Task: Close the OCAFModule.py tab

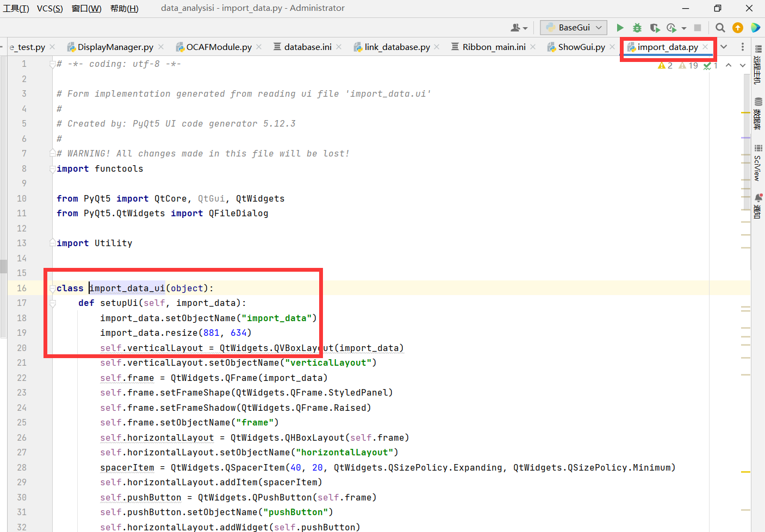Action: click(259, 47)
